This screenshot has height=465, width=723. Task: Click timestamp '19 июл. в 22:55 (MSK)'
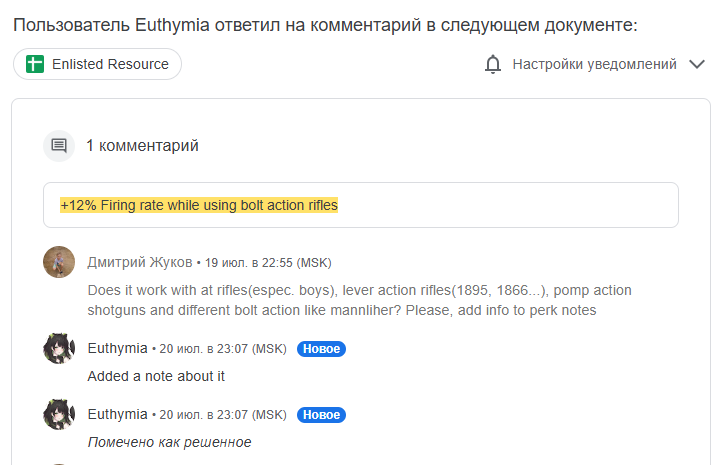click(x=268, y=263)
